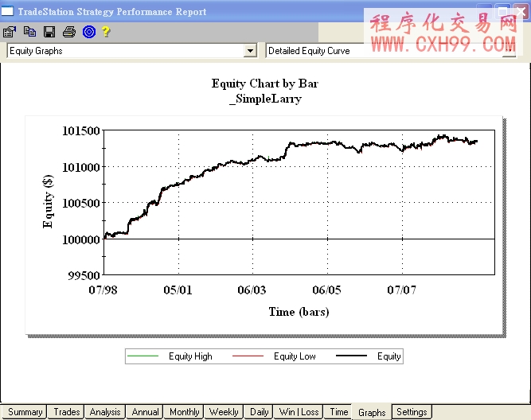This screenshot has width=531, height=420.
Task: Click the print report icon
Action: [x=69, y=32]
